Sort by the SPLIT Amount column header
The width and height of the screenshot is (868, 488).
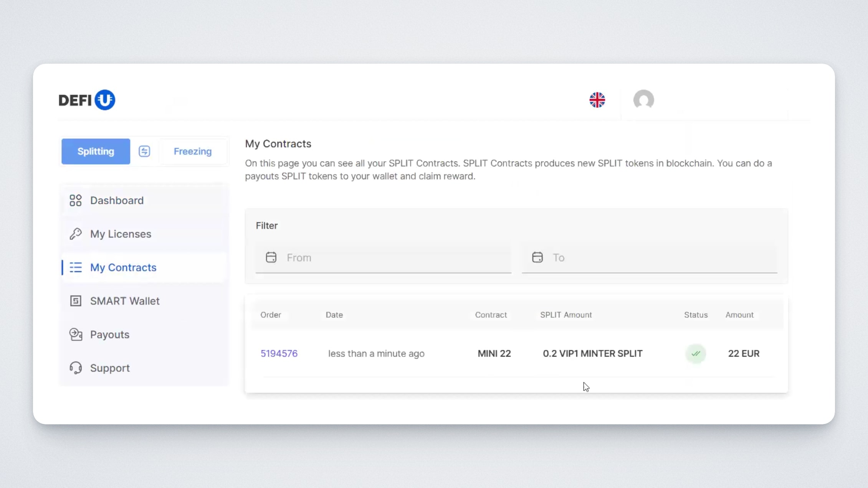[x=566, y=315]
